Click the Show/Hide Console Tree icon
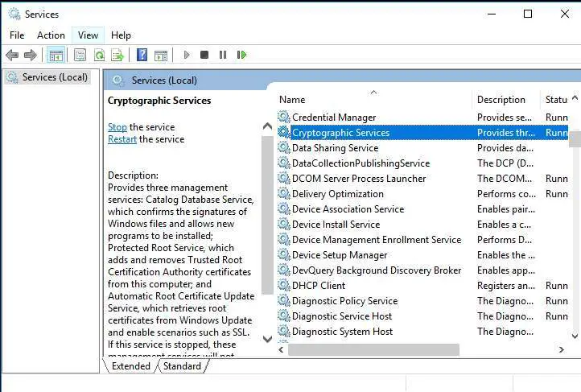Screen dimensions: 581x392 56,56
